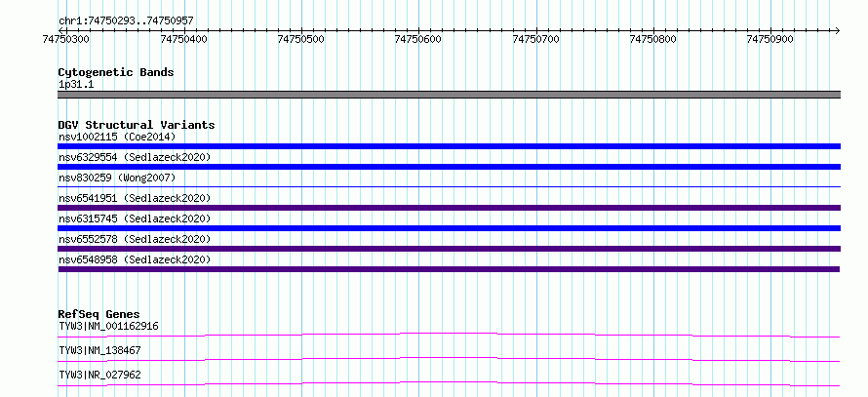
Task: Click the blue bar under nsv6329554
Action: coord(449,167)
